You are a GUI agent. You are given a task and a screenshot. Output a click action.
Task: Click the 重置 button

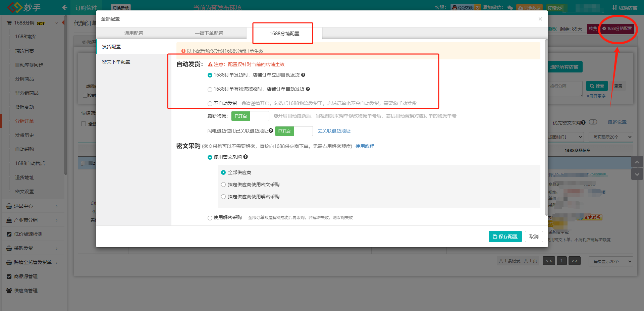click(618, 86)
